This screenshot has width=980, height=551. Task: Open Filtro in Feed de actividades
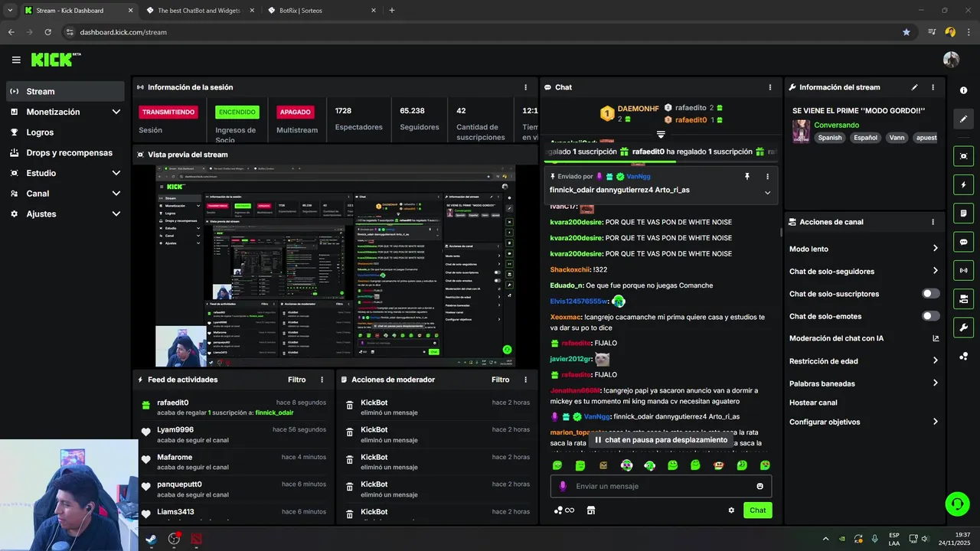coord(297,380)
